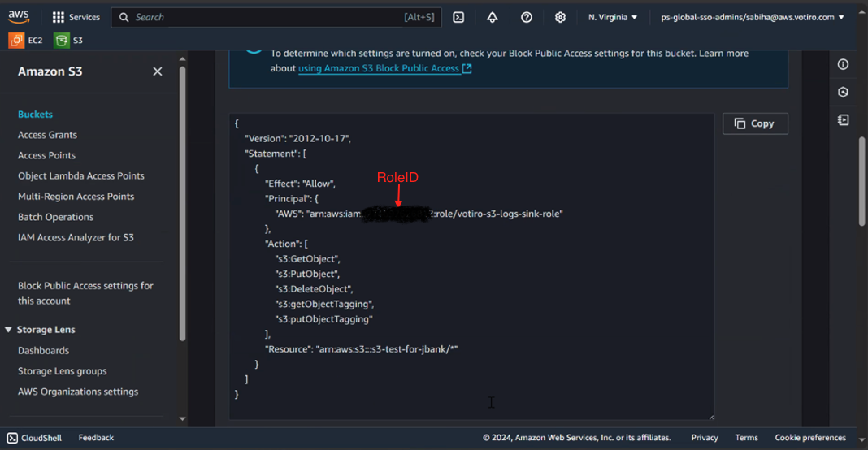Click the "s3:PutObject" action line
Image resolution: width=868 pixels, height=450 pixels.
(x=306, y=274)
